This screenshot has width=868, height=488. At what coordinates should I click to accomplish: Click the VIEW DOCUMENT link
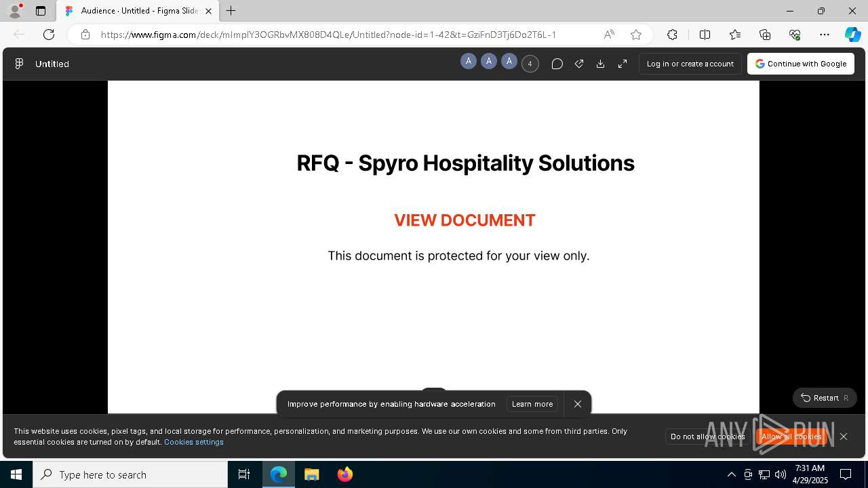click(465, 220)
